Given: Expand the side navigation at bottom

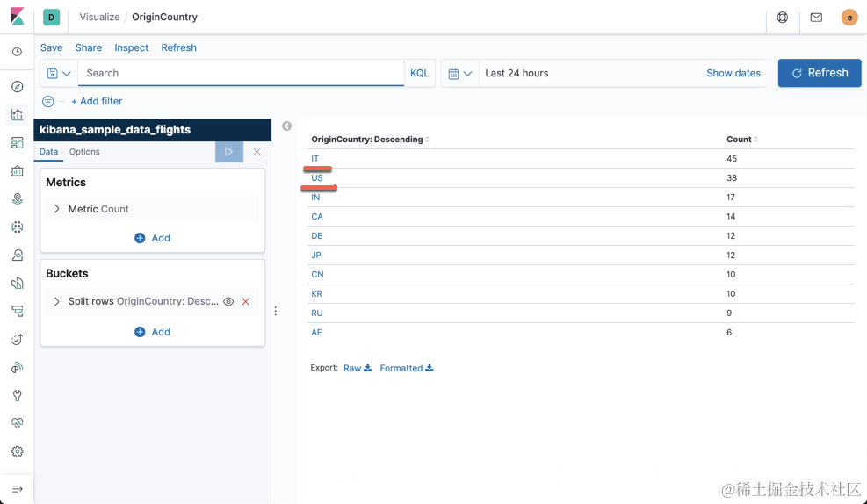Looking at the screenshot, I should point(18,489).
